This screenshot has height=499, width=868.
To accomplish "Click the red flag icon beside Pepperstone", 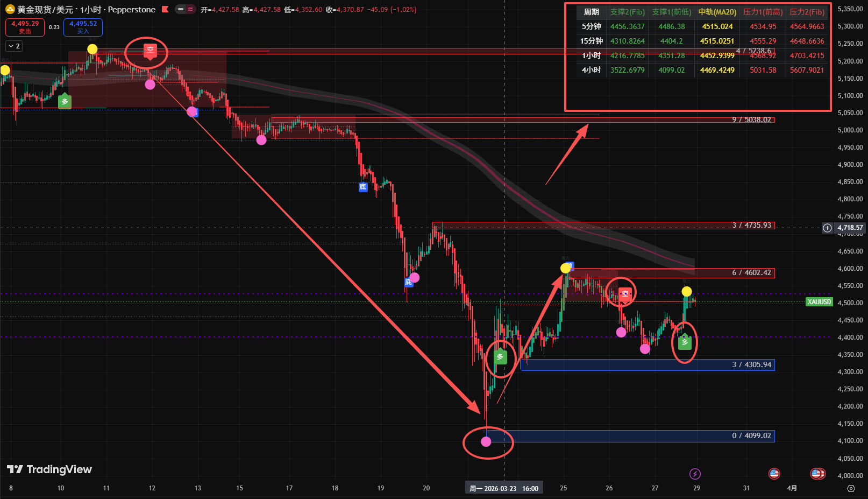I will coord(165,10).
